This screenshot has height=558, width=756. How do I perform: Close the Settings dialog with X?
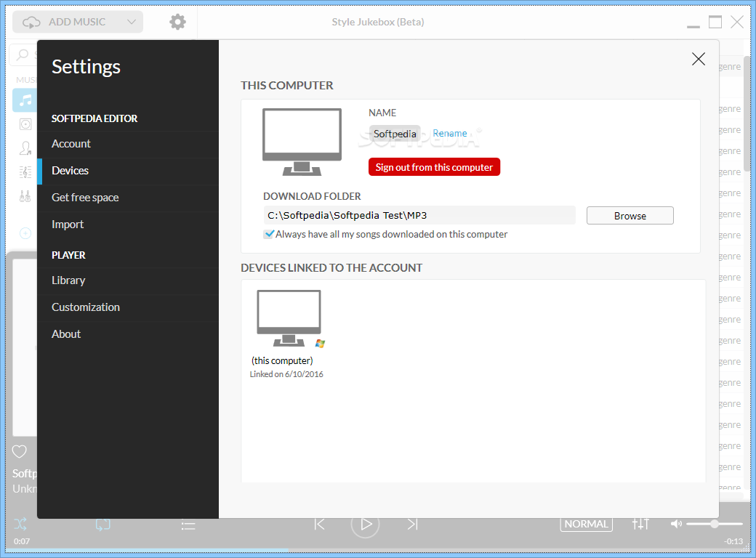point(698,59)
